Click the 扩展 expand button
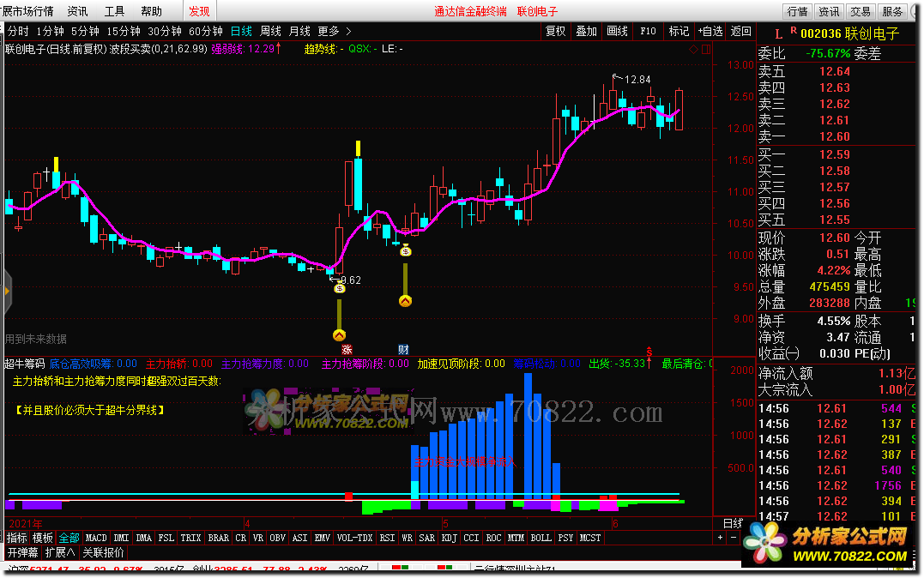 pos(59,552)
